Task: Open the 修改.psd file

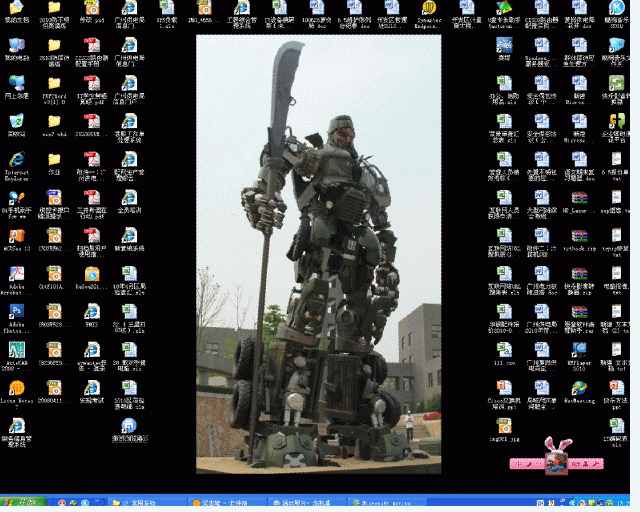Action: pos(92,11)
